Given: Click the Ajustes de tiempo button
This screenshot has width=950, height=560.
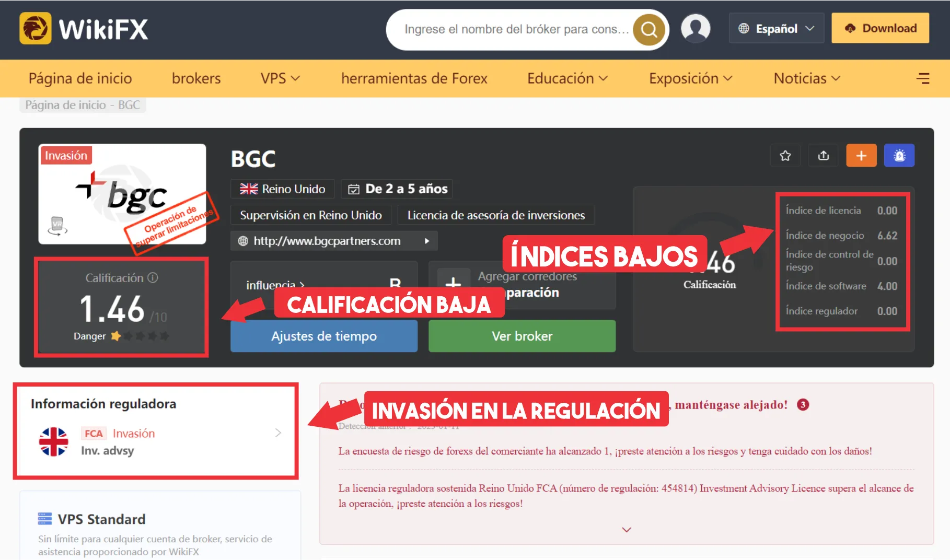Looking at the screenshot, I should coord(324,336).
